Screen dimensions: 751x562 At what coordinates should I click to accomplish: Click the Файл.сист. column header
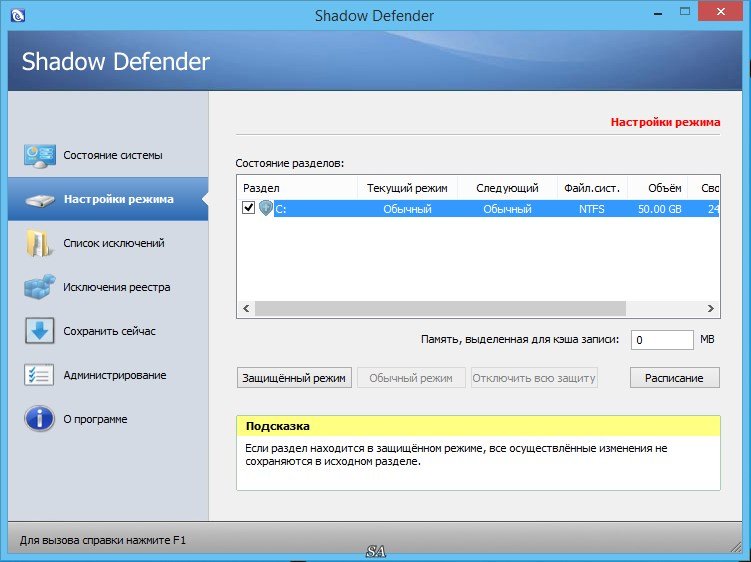pos(592,188)
